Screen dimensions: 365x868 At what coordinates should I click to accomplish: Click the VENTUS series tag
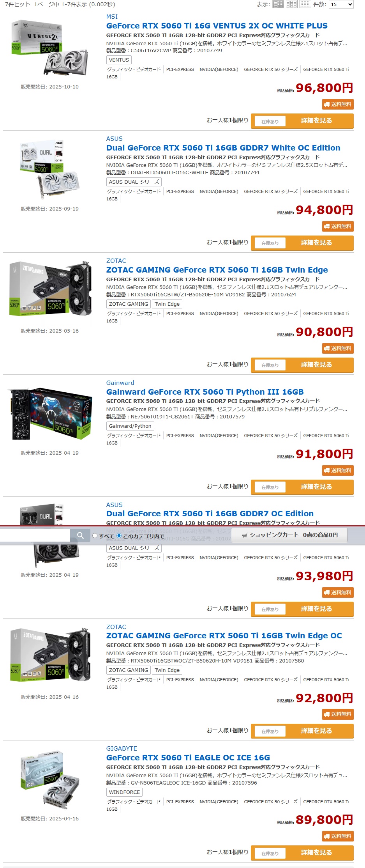(x=119, y=60)
